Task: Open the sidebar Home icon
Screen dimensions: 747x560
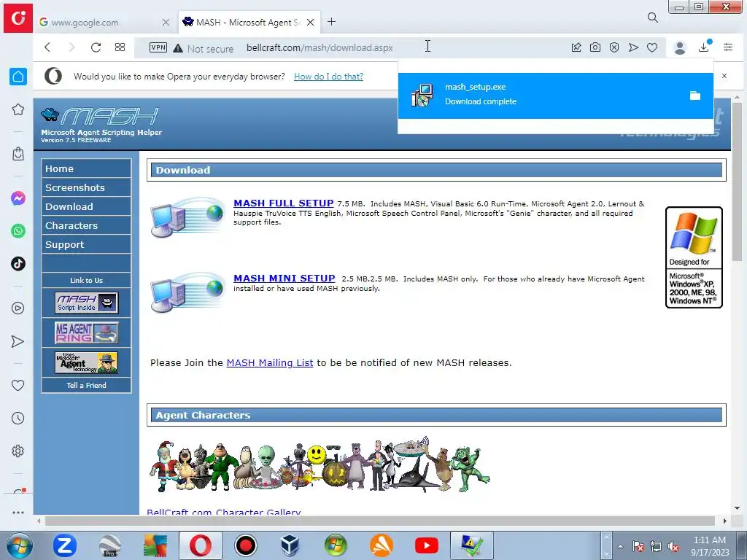Action: 18,76
